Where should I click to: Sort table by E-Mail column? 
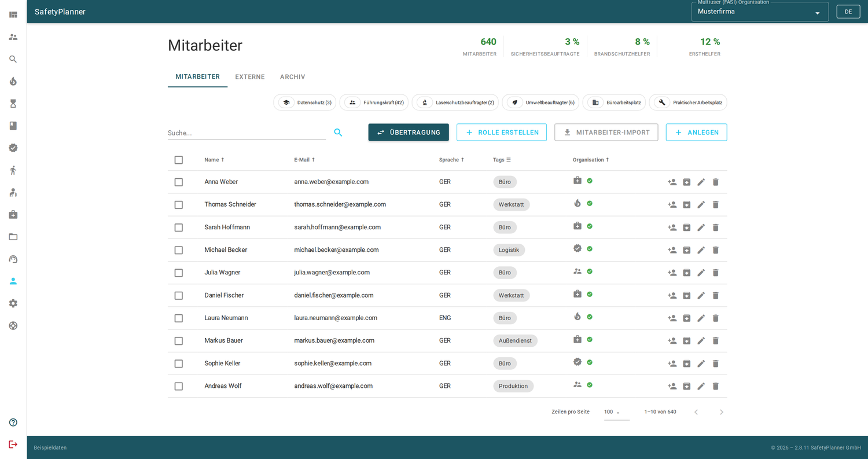click(x=304, y=160)
